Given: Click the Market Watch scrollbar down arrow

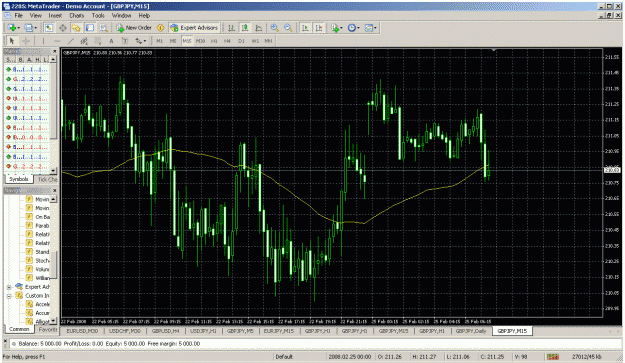Looking at the screenshot, I should [53, 171].
